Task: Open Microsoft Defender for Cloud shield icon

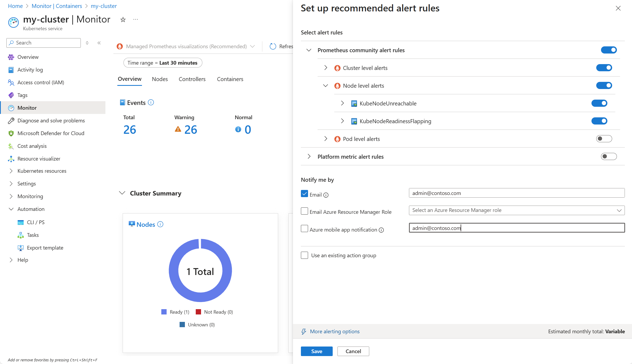Action: (11, 133)
